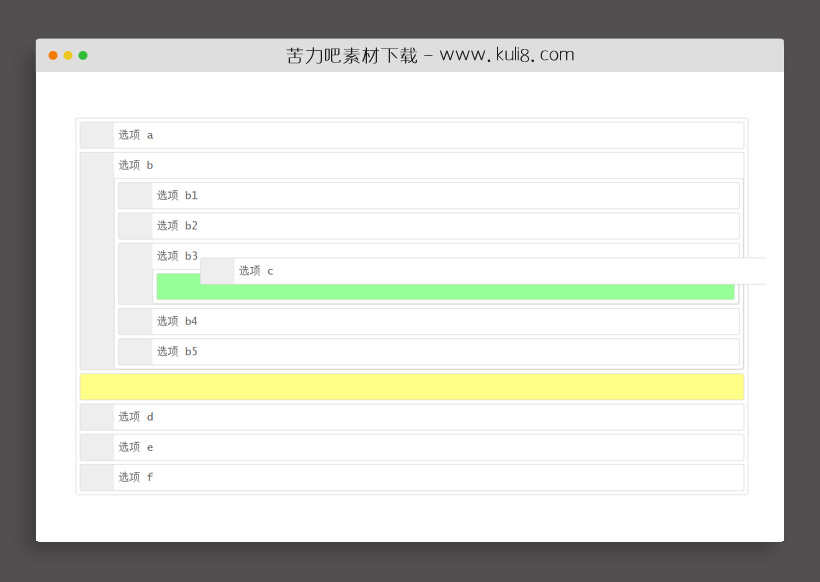Viewport: 820px width, 582px height.
Task: Select the 选项 b4 row text
Action: (x=177, y=321)
